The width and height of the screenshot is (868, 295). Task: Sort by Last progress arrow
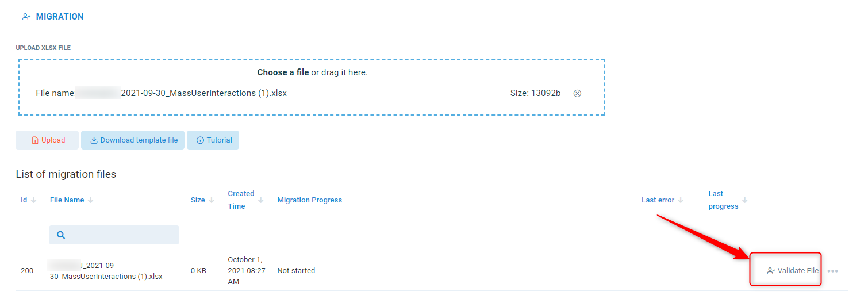[x=745, y=200]
